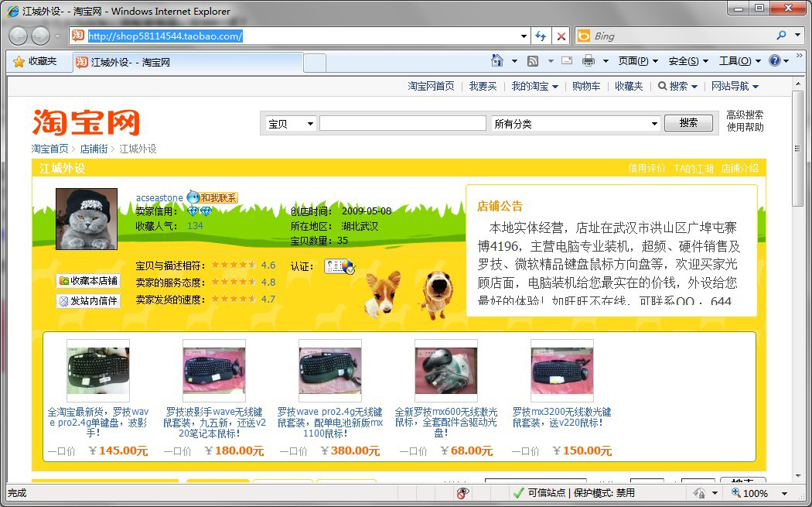Click the Refresh page icon
This screenshot has width=812, height=507.
(541, 36)
